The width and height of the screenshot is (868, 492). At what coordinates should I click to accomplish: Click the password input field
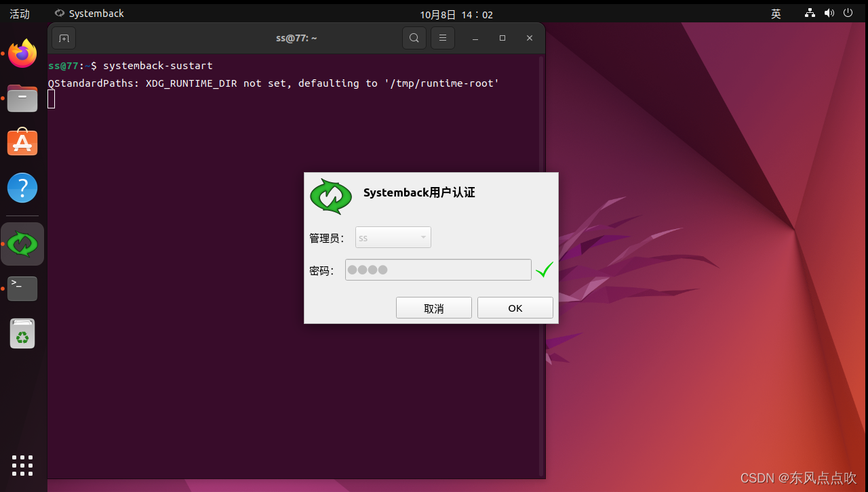438,269
